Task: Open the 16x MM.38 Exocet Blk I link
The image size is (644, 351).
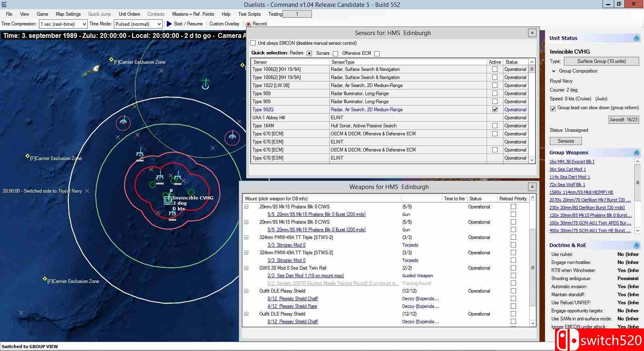Action: click(572, 162)
